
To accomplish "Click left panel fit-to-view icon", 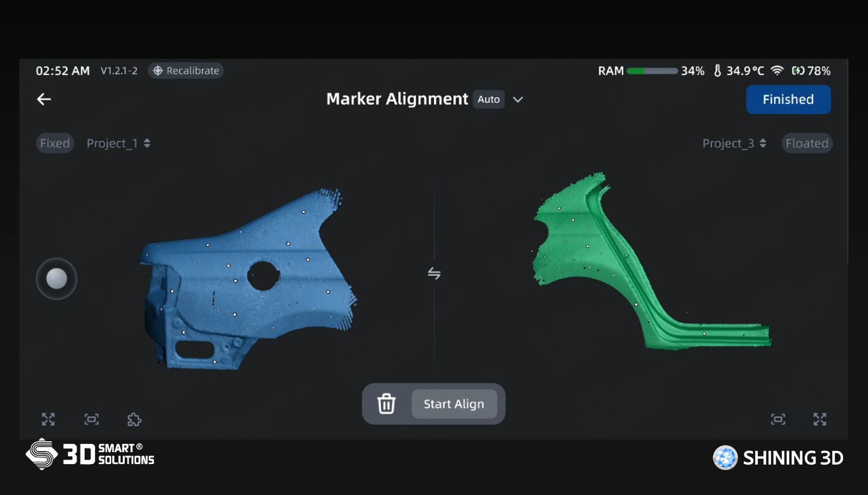I will 91,419.
